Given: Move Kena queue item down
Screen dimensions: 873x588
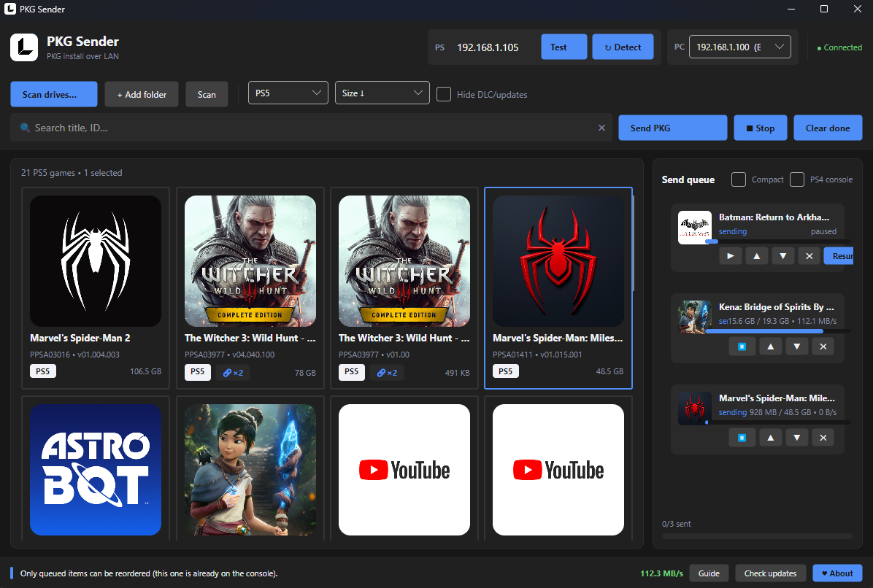Looking at the screenshot, I should tap(797, 347).
